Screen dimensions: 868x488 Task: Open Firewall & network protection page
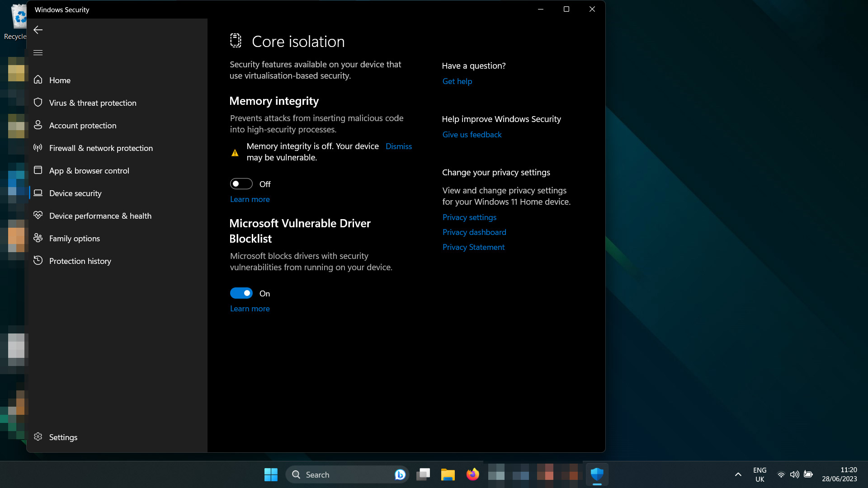click(118, 148)
